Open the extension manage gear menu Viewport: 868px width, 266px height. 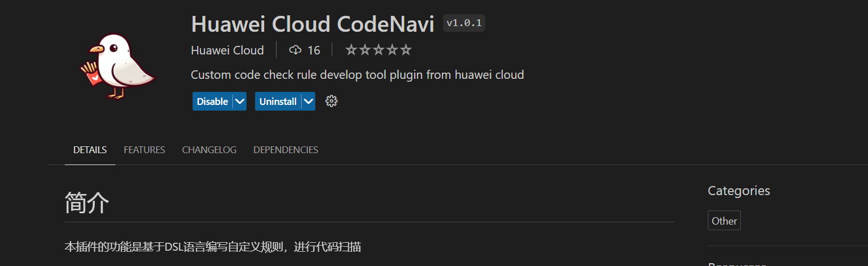(x=331, y=102)
